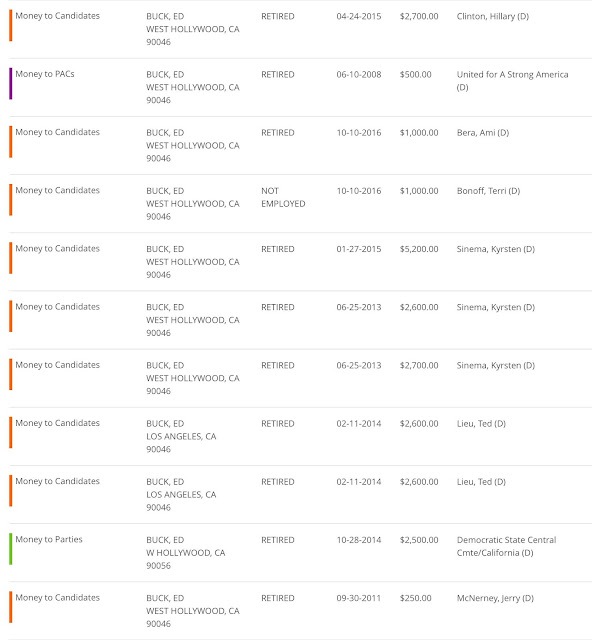
Task: Click United for A Strong America recipient
Action: (512, 81)
